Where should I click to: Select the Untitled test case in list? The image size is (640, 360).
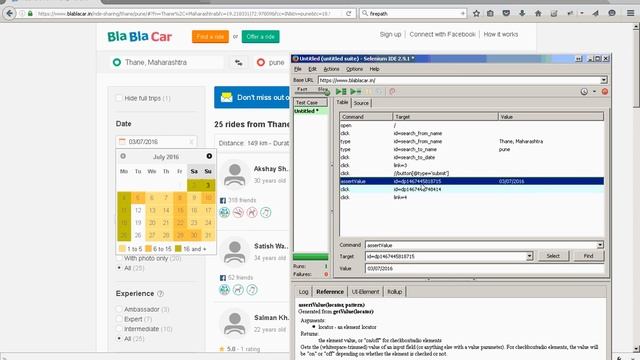(x=311, y=111)
